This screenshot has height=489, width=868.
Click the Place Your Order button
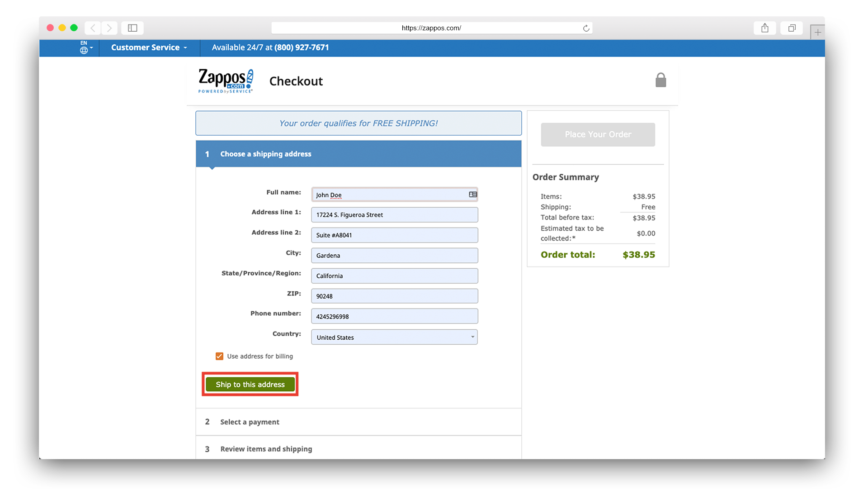(x=598, y=134)
